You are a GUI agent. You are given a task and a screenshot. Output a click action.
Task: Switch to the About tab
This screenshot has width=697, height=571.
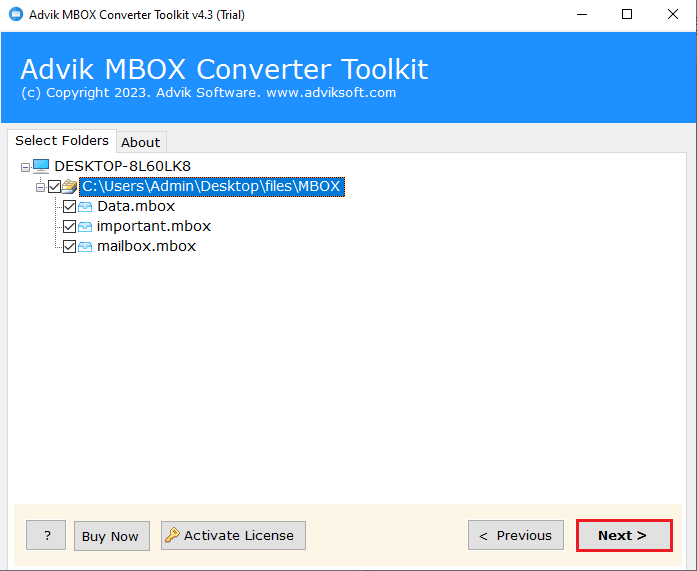click(x=140, y=142)
